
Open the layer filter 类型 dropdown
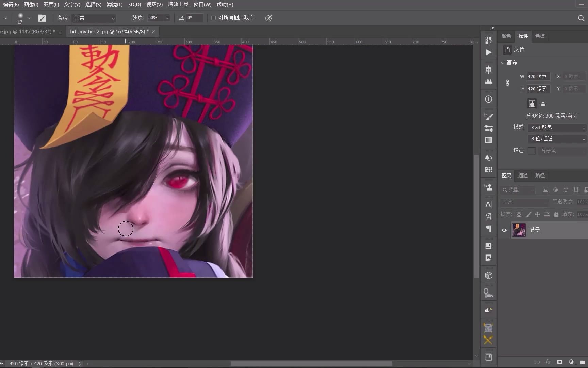pos(518,190)
